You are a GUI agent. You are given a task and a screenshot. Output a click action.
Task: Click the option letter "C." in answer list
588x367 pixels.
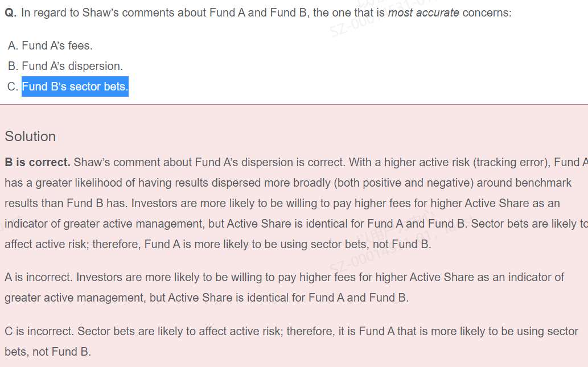(13, 86)
